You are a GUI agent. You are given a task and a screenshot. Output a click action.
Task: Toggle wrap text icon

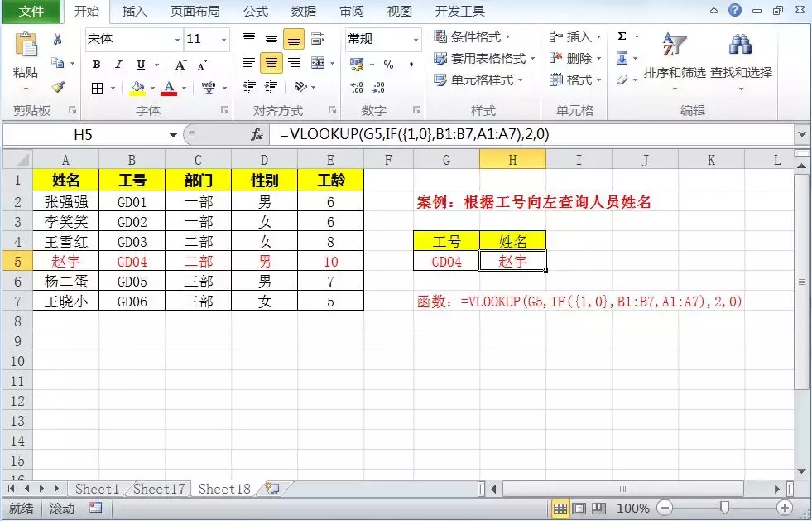click(x=318, y=38)
